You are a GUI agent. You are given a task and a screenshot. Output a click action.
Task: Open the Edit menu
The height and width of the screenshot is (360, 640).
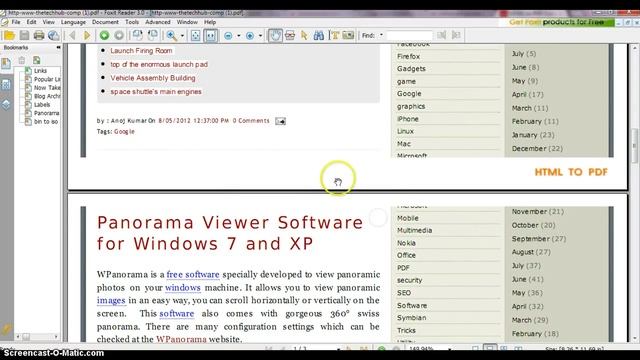31,22
